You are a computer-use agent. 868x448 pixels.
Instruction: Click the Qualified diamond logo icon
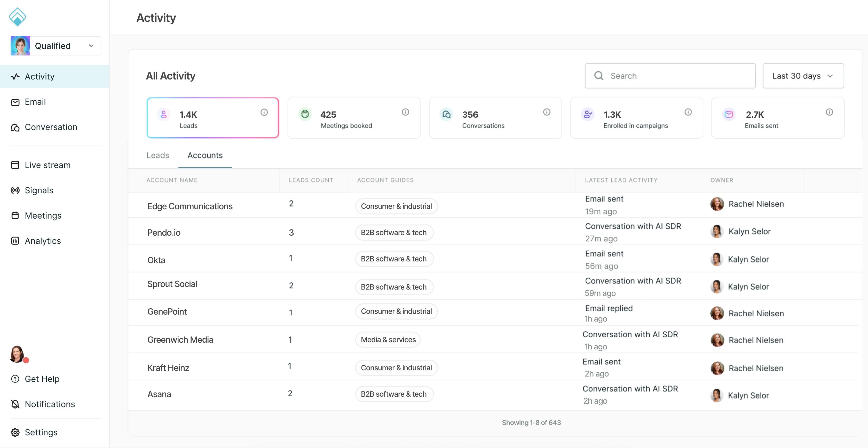tap(18, 17)
